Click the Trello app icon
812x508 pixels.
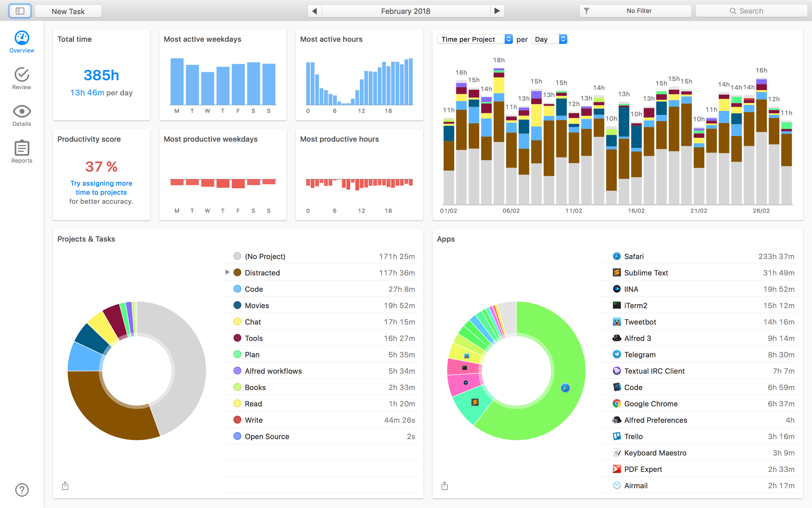click(617, 436)
